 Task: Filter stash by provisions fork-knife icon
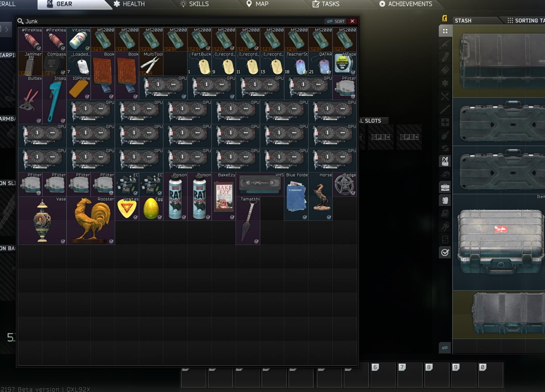click(x=445, y=96)
